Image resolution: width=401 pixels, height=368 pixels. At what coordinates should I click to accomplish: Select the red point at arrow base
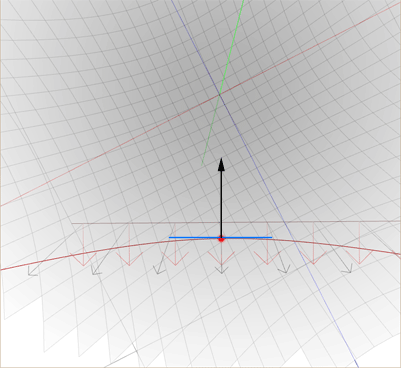coord(221,239)
